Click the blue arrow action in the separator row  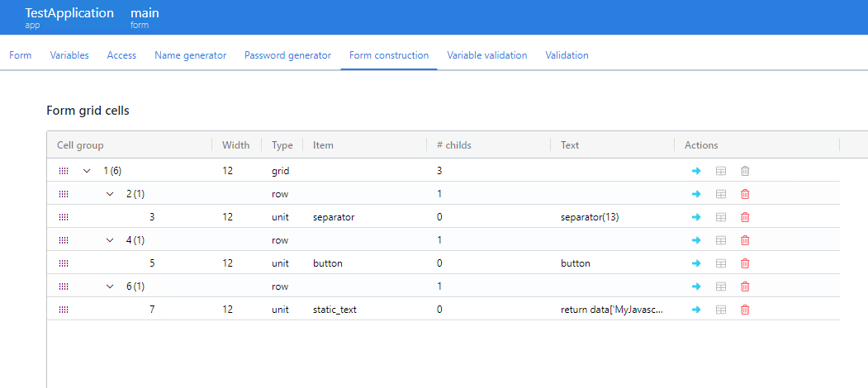click(x=696, y=217)
